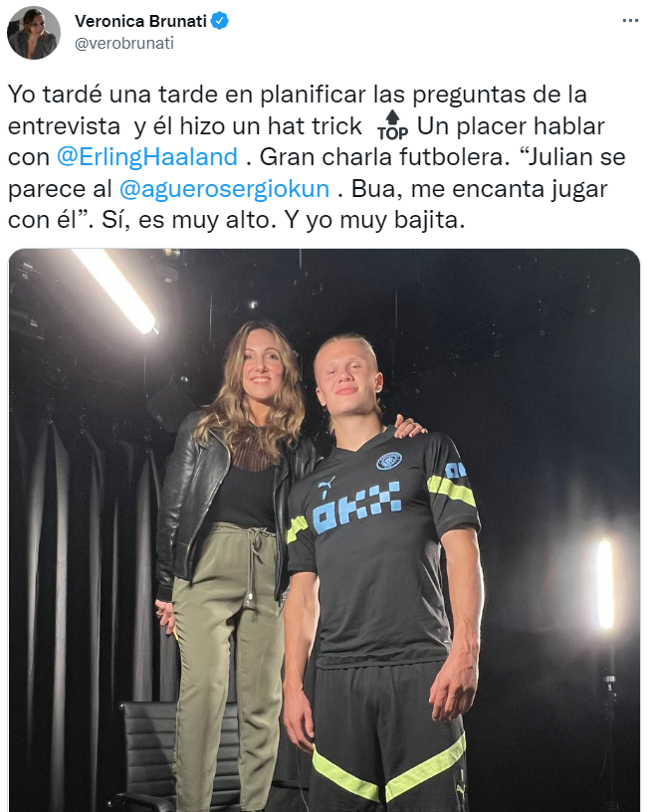Click the blue logo on jersey sleeve
This screenshot has width=654, height=812.
click(456, 471)
